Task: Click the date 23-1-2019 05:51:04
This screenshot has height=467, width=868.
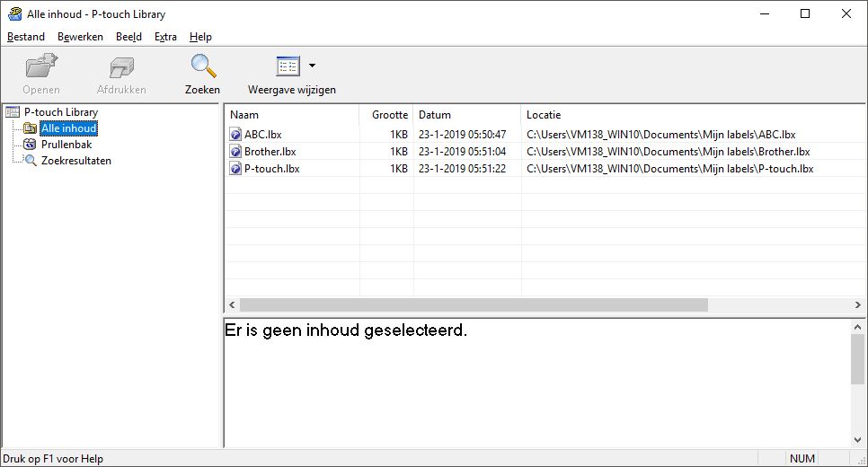Action: 462,152
